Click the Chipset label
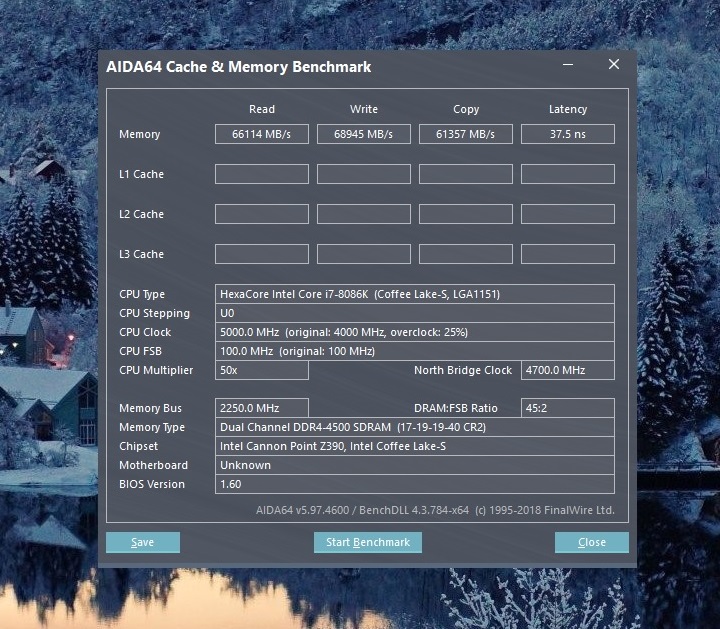 (138, 446)
